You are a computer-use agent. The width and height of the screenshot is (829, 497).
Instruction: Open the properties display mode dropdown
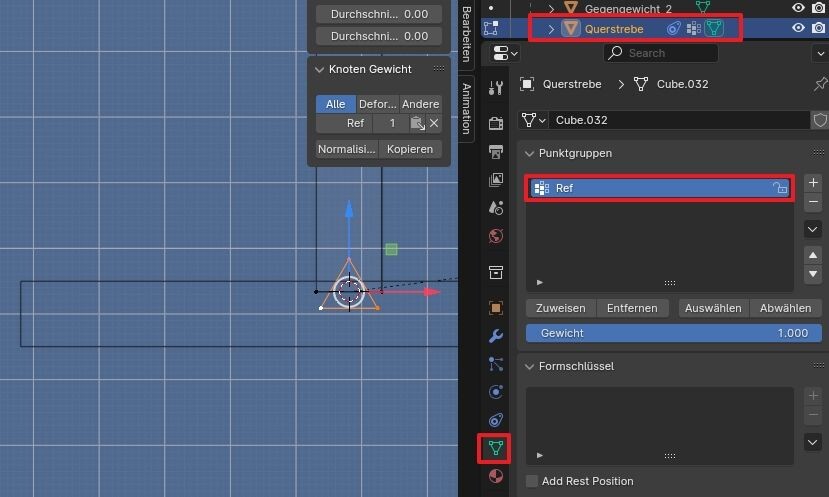[x=505, y=53]
